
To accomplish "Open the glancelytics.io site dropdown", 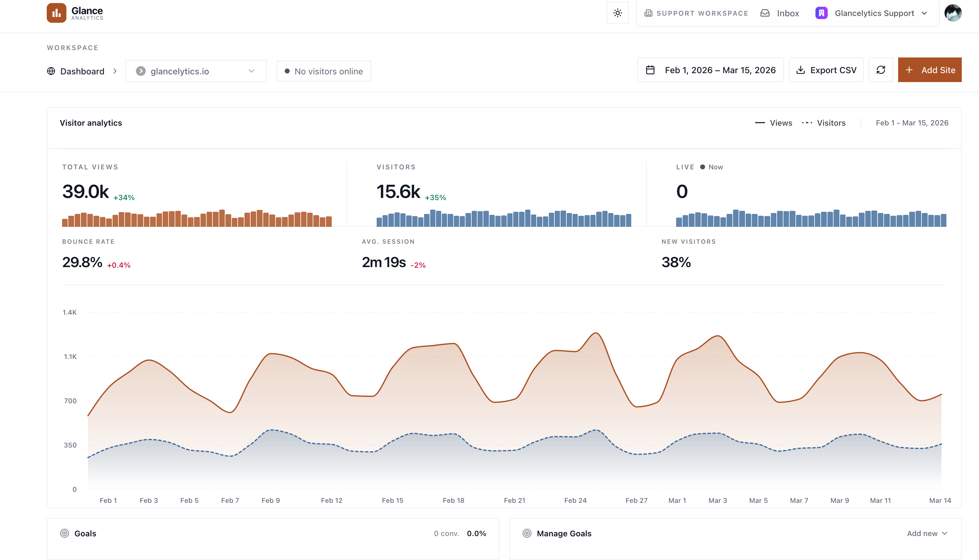I will pos(196,71).
